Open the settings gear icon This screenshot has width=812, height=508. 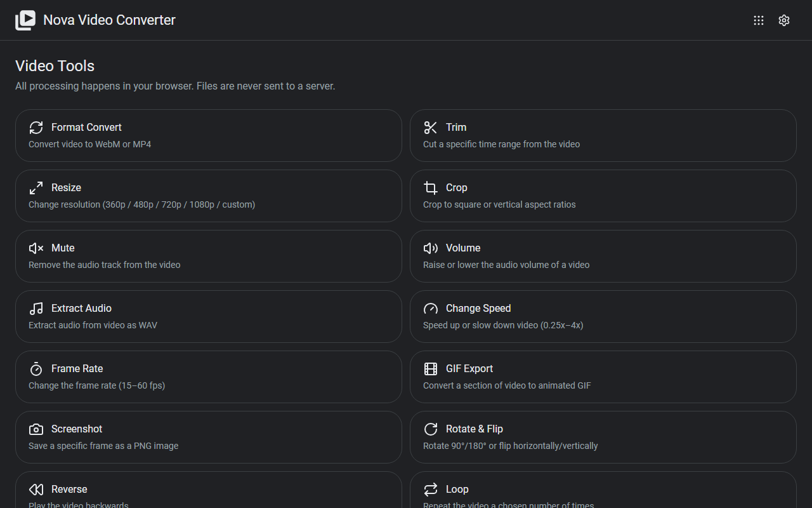(784, 20)
